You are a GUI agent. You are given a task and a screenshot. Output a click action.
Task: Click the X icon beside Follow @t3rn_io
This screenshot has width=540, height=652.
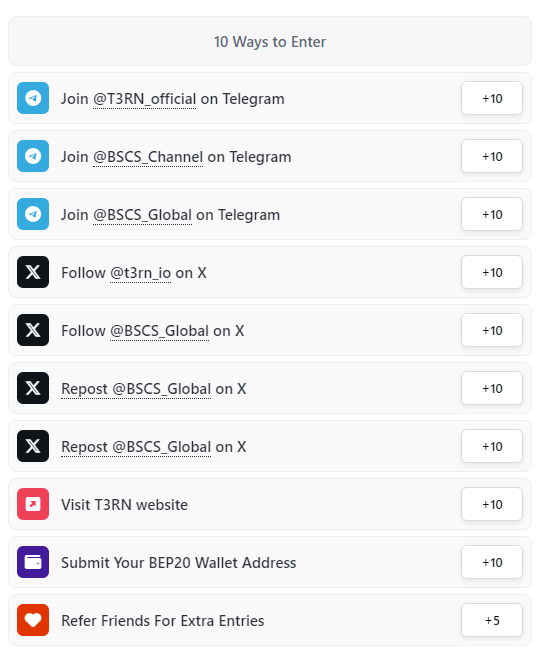(x=33, y=272)
